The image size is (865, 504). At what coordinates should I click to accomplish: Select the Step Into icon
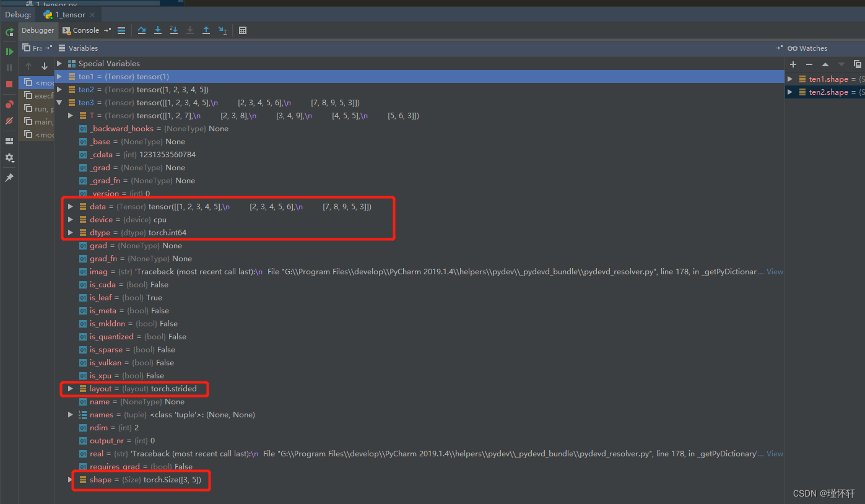pyautogui.click(x=158, y=30)
